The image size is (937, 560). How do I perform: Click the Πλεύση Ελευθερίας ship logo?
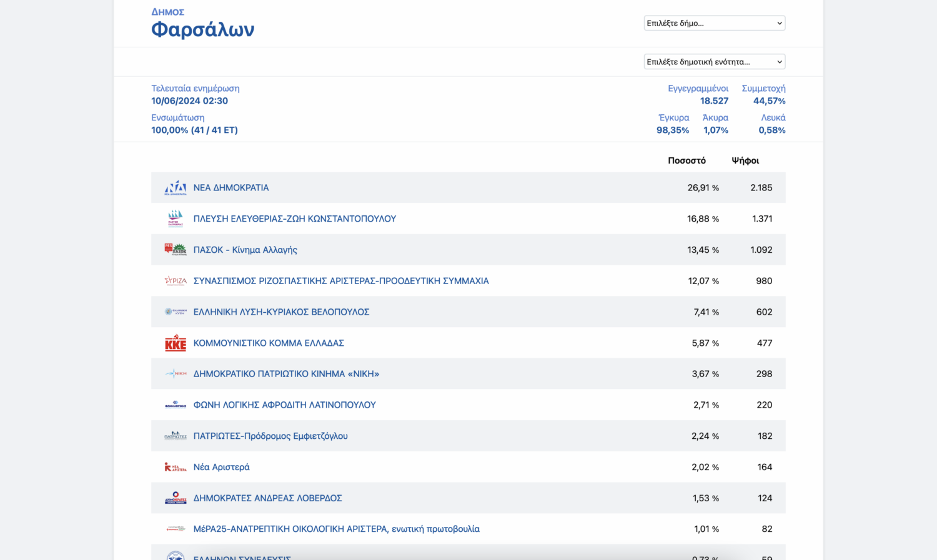pos(176,219)
